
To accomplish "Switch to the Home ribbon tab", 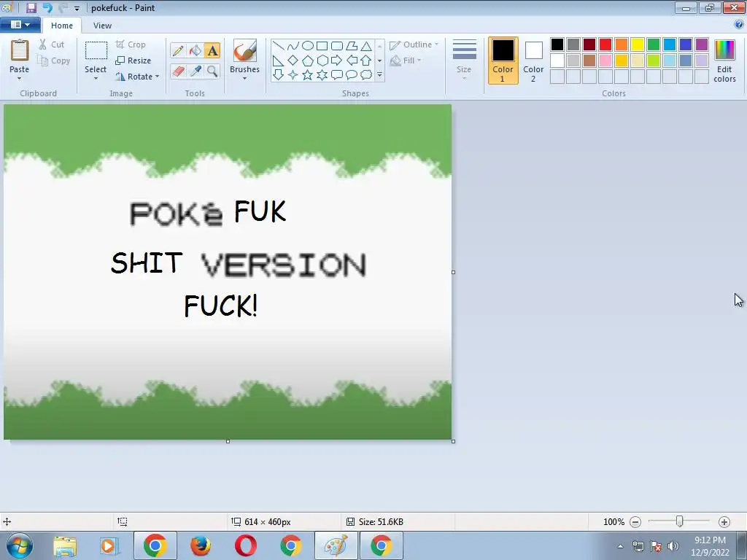I will [x=62, y=26].
